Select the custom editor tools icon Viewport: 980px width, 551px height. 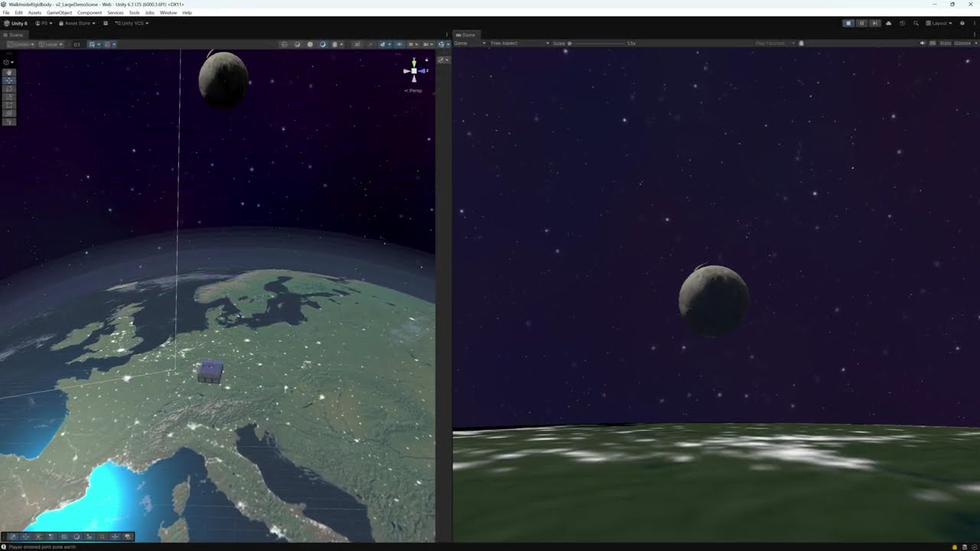pos(9,122)
